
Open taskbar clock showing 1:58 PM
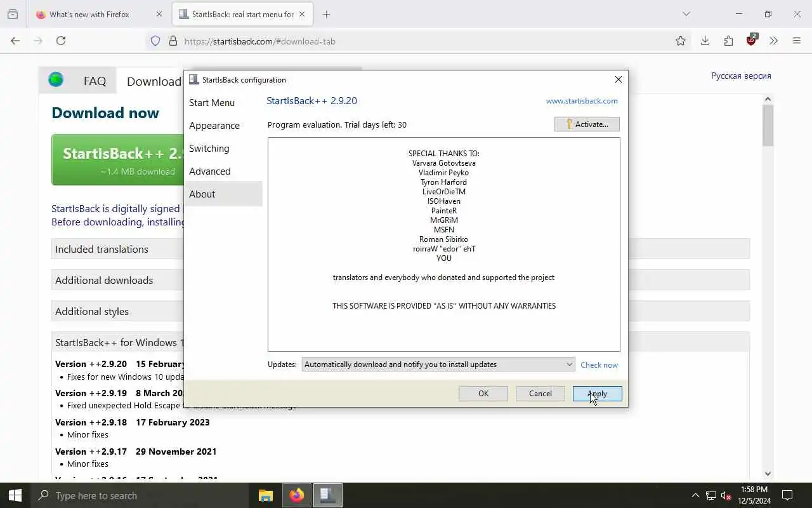(x=754, y=495)
